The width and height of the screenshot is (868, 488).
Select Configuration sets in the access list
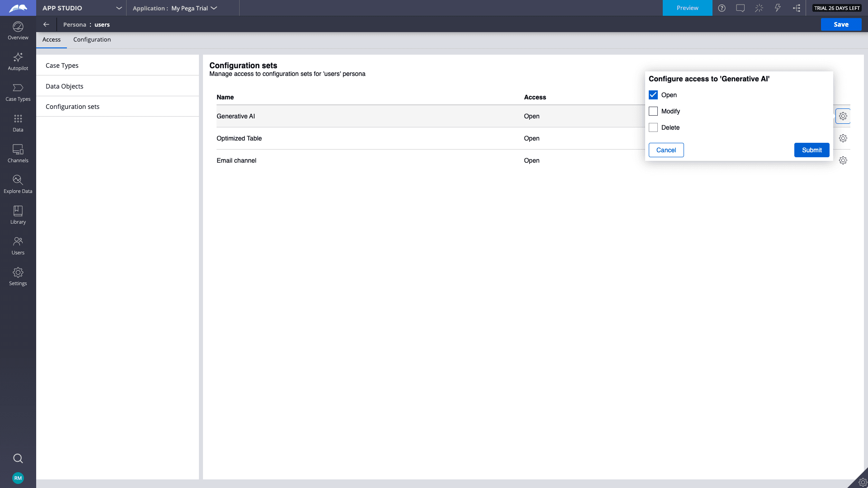point(118,107)
